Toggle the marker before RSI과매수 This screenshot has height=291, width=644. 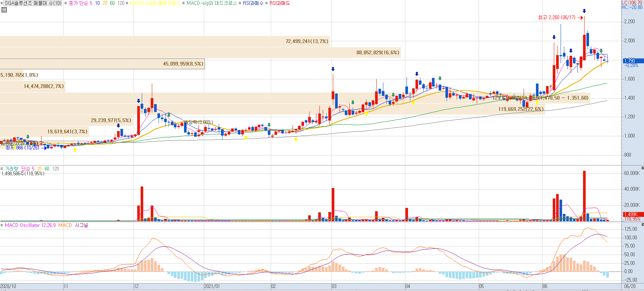click(240, 3)
